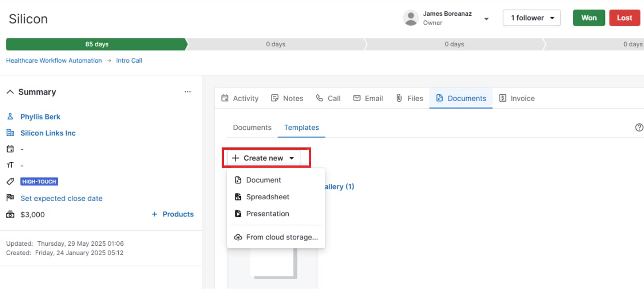Expand the owner dropdown beside James Boreanaz

(x=486, y=19)
